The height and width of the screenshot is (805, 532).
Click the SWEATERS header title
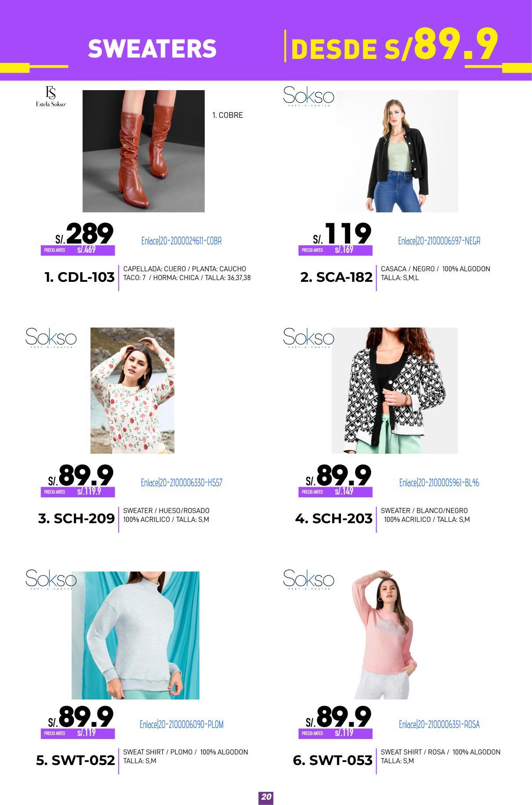[152, 49]
